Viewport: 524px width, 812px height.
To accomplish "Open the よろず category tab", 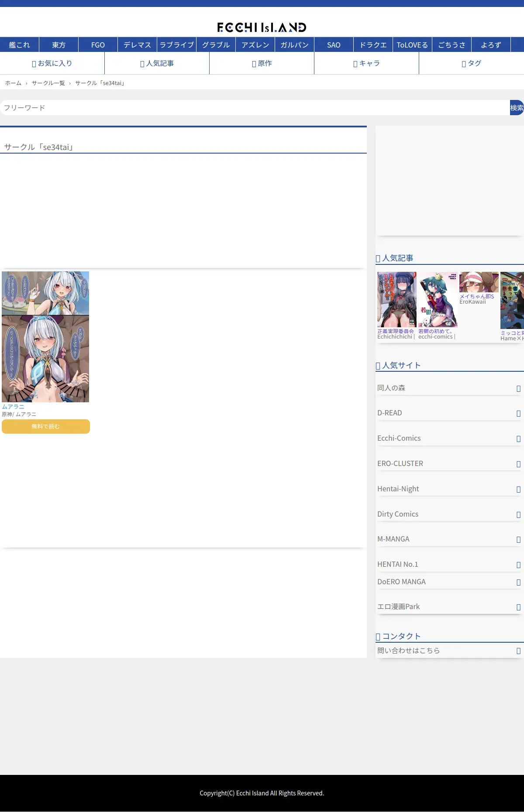I will (x=491, y=45).
